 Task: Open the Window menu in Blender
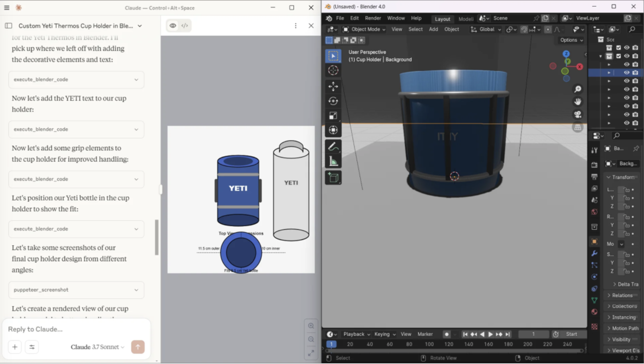pos(396,18)
